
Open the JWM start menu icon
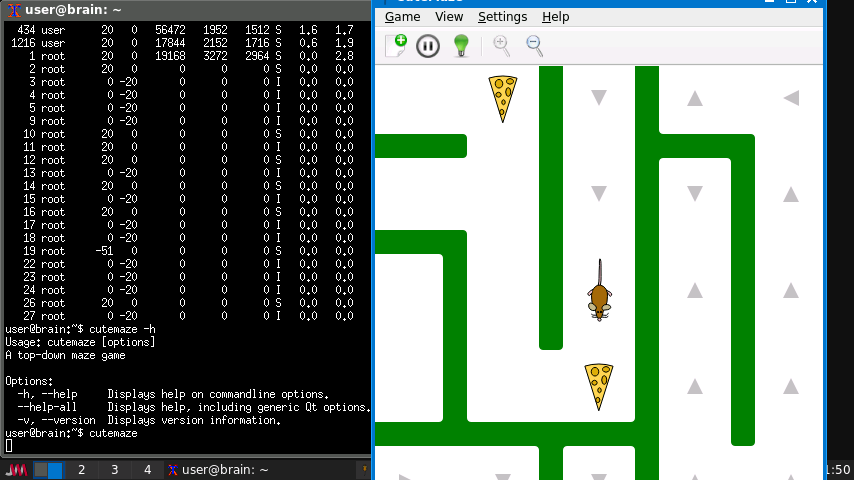pos(16,470)
